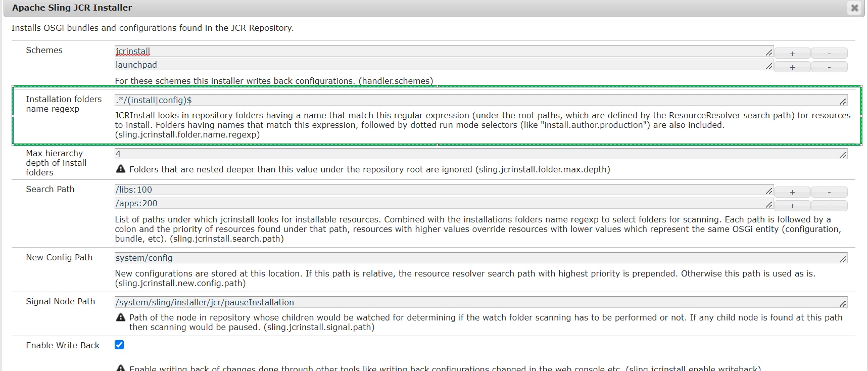
Task: Remove the jcrinstall scheme with minus
Action: (x=829, y=53)
